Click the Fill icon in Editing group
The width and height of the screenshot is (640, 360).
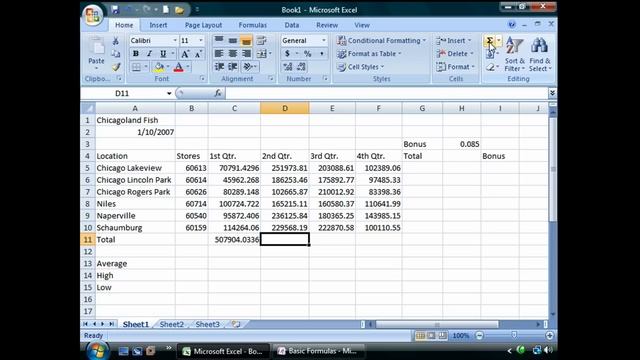click(490, 54)
